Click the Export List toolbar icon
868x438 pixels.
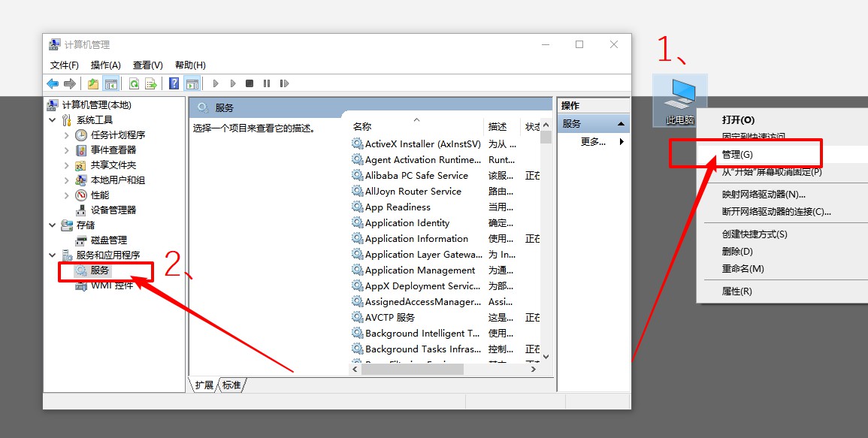tap(151, 83)
